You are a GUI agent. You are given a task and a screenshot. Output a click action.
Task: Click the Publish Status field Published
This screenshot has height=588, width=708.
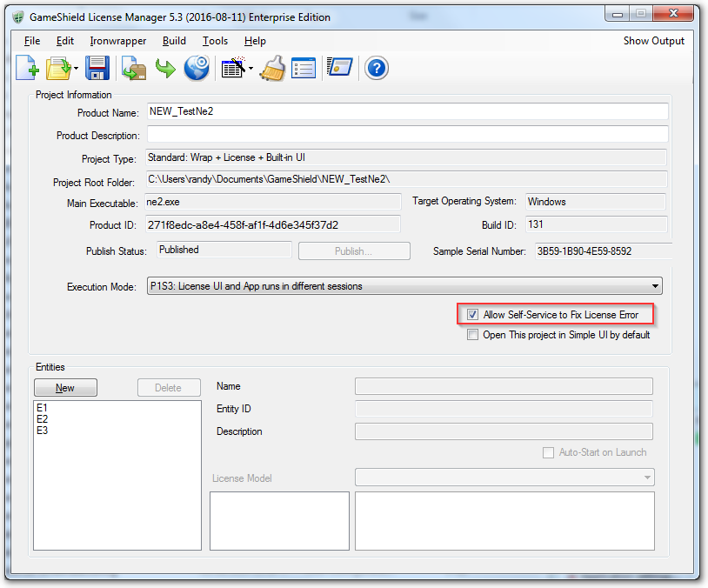click(224, 250)
